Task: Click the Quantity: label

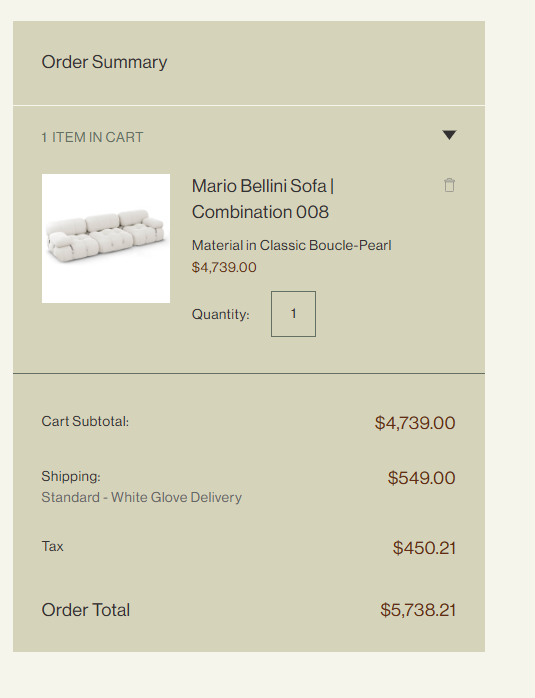Action: pos(220,314)
